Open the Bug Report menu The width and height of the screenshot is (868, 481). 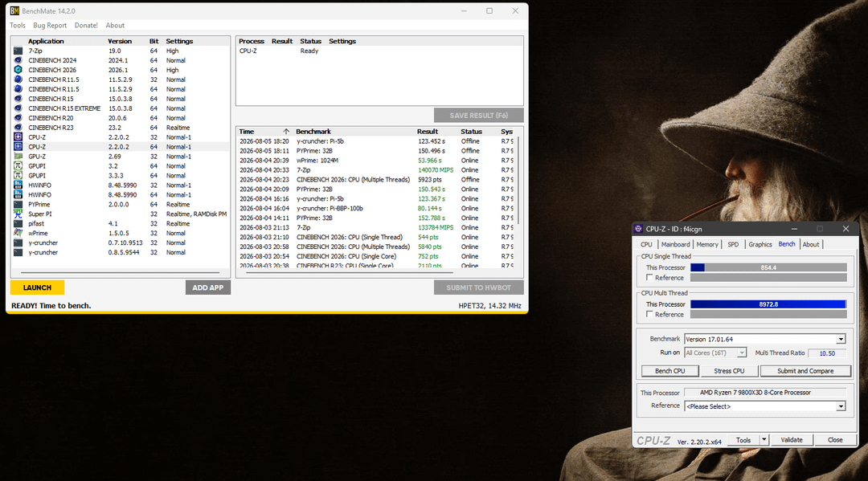tap(50, 26)
